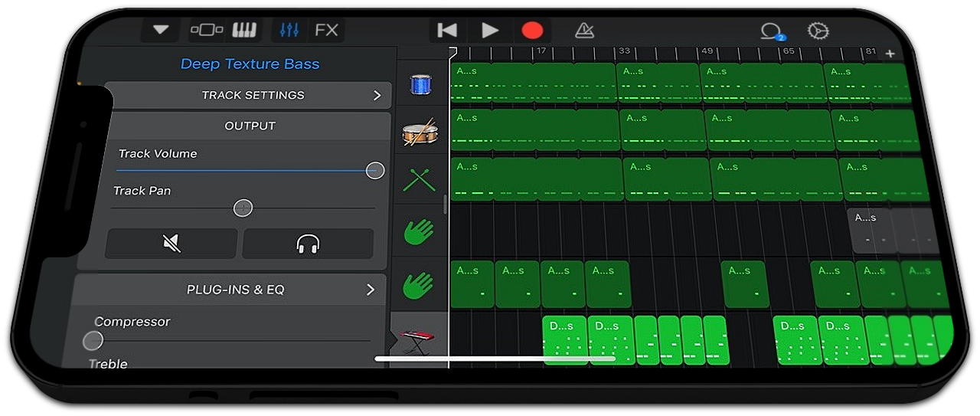Tap the Deep Texture Bass title
980x416 pixels.
250,64
